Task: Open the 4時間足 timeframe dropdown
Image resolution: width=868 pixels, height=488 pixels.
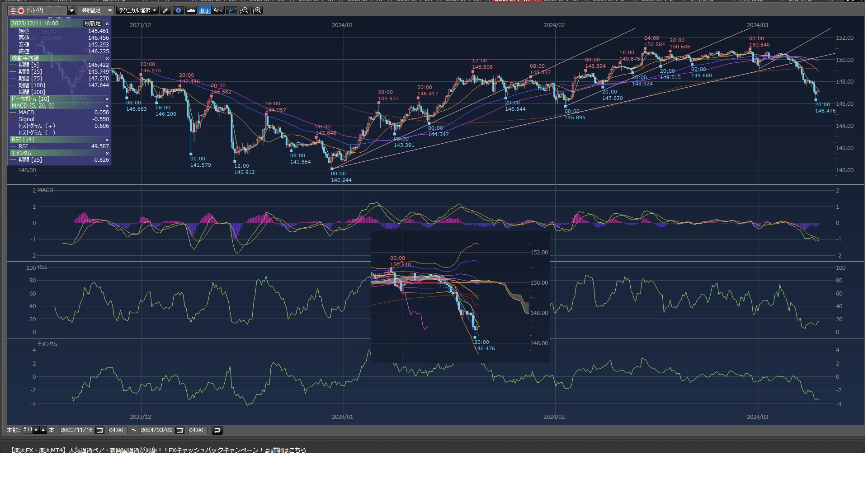Action: [109, 10]
